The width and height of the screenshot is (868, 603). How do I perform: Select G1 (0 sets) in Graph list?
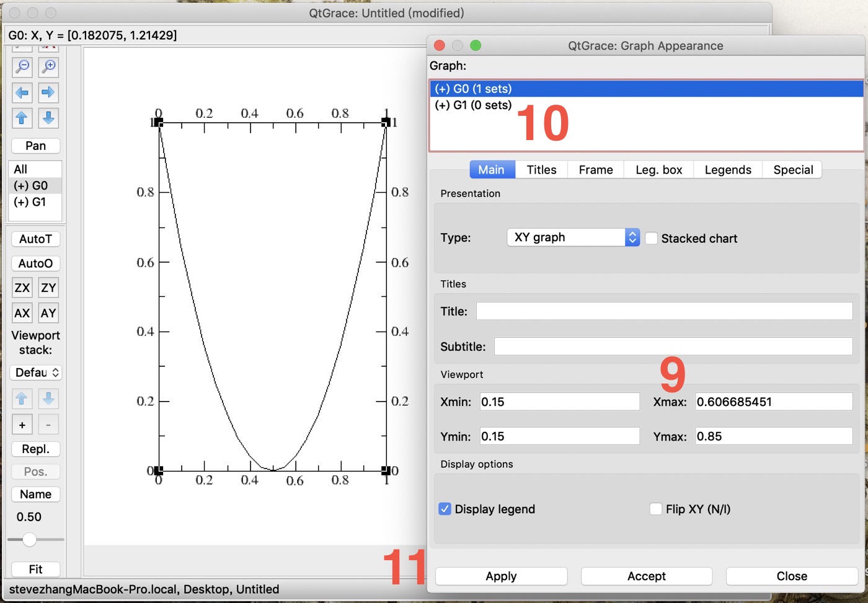pos(474,105)
